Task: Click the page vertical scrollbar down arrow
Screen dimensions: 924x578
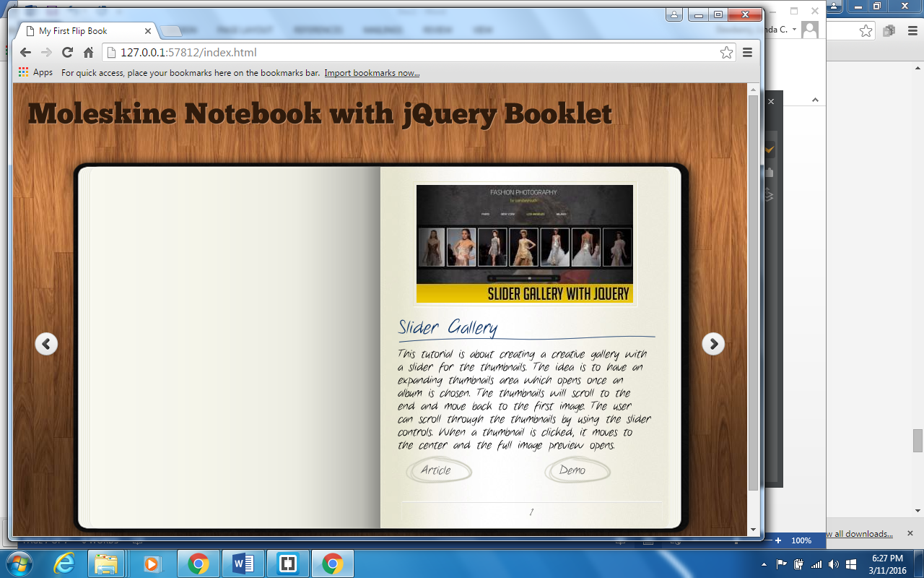Action: coord(753,530)
